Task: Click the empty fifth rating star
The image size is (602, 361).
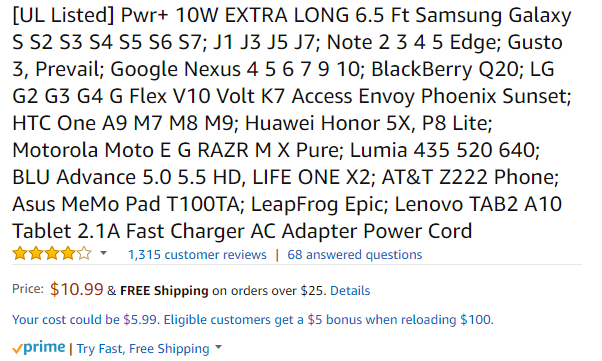Action: pos(84,254)
